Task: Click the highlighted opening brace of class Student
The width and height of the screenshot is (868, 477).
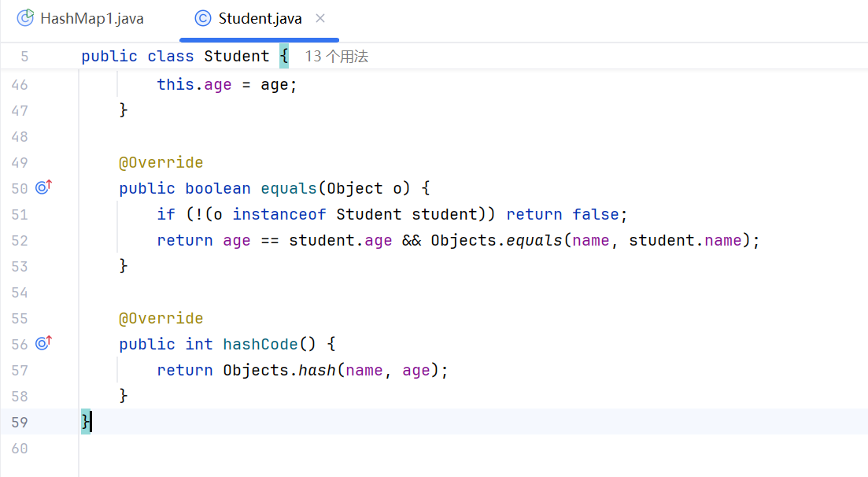Action: [x=284, y=56]
